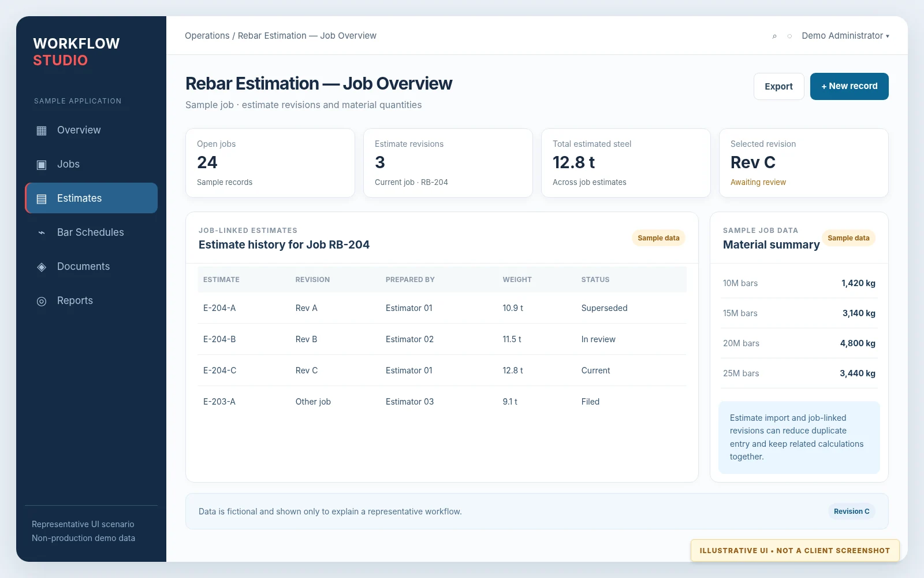The width and height of the screenshot is (924, 578).
Task: Click Estimator 03 in prepared by column
Action: (409, 402)
